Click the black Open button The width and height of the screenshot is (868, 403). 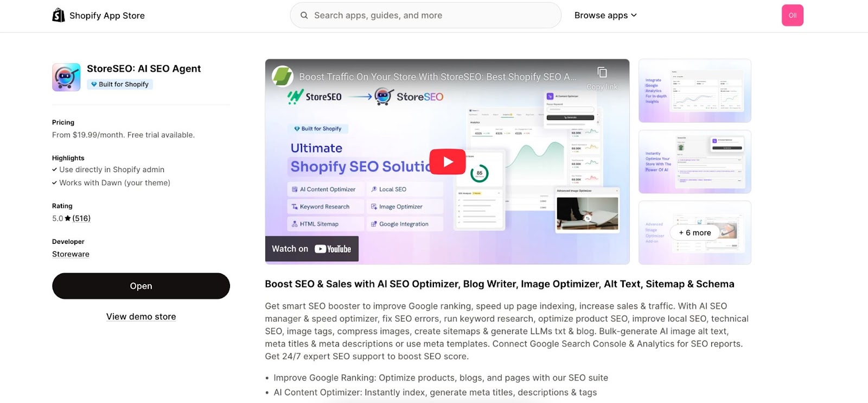tap(141, 286)
